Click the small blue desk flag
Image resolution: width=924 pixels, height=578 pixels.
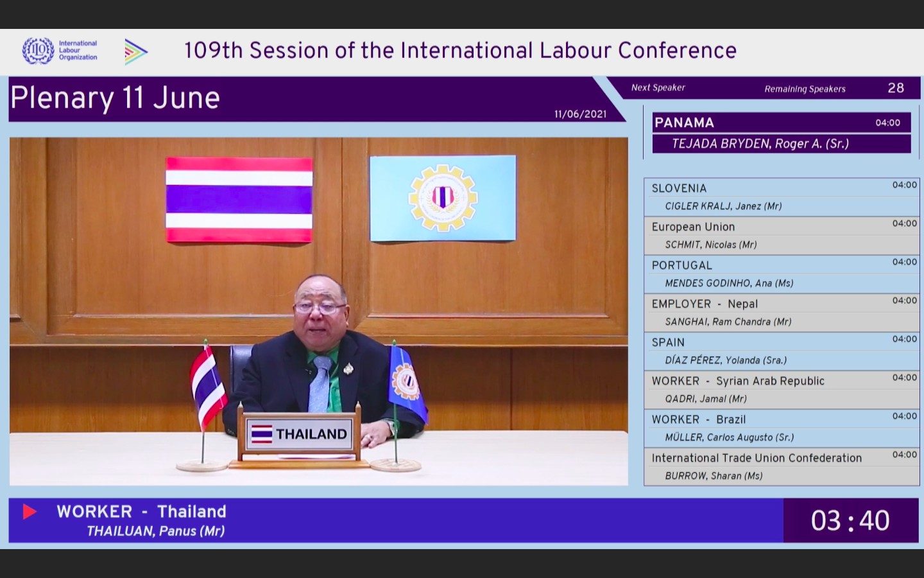(x=406, y=383)
